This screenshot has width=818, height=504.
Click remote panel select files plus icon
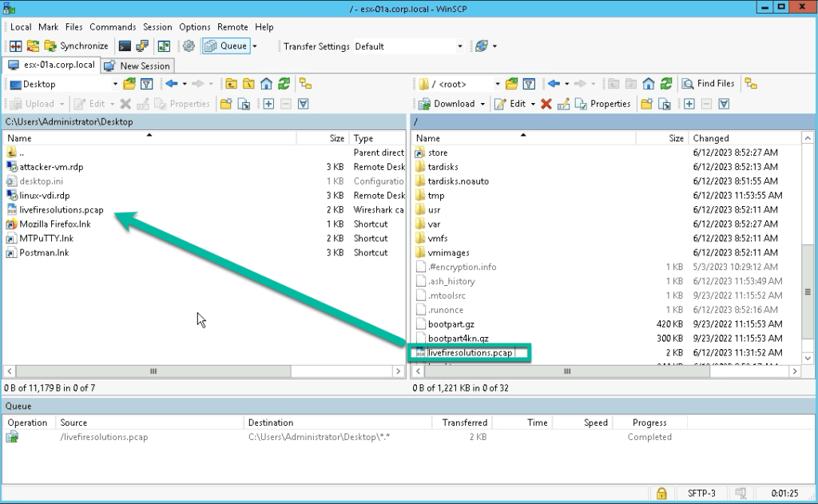[689, 104]
